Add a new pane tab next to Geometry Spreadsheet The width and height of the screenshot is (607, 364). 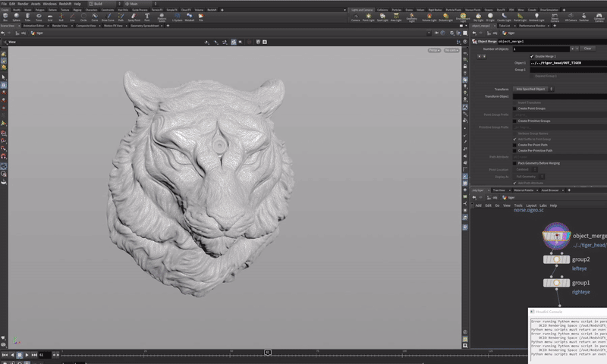coord(168,26)
